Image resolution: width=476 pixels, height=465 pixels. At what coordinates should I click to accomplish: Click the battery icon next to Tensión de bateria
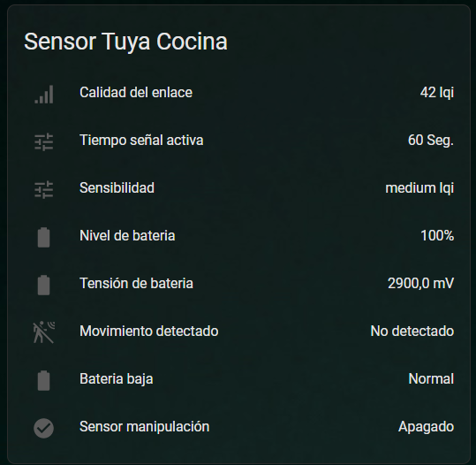pos(44,285)
